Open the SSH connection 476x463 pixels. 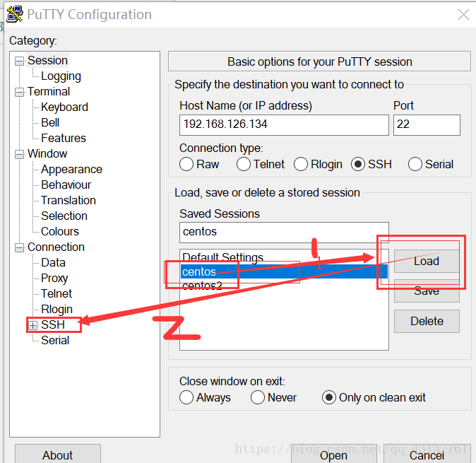tap(333, 455)
